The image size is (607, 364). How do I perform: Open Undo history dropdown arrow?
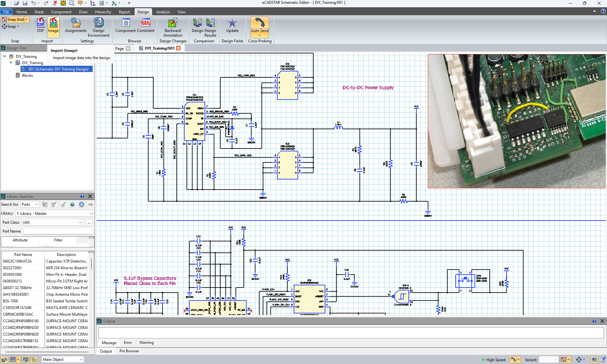39,3
